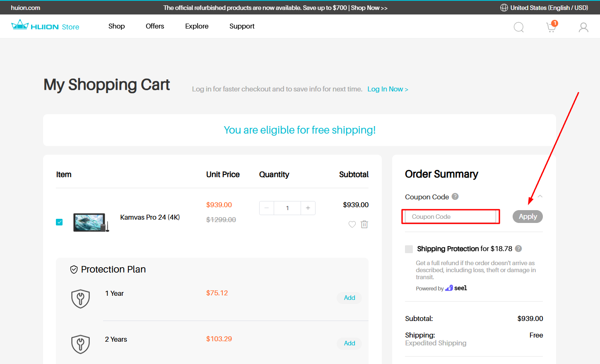The image size is (600, 364).
Task: Collapse the Coupon Code section chevron
Action: click(540, 196)
